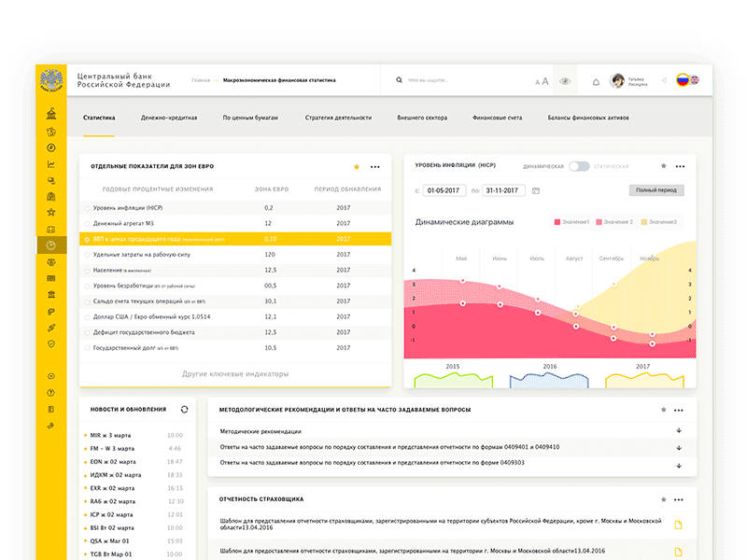Open the three-dots menu of Отчетность страховщика

[x=679, y=499]
